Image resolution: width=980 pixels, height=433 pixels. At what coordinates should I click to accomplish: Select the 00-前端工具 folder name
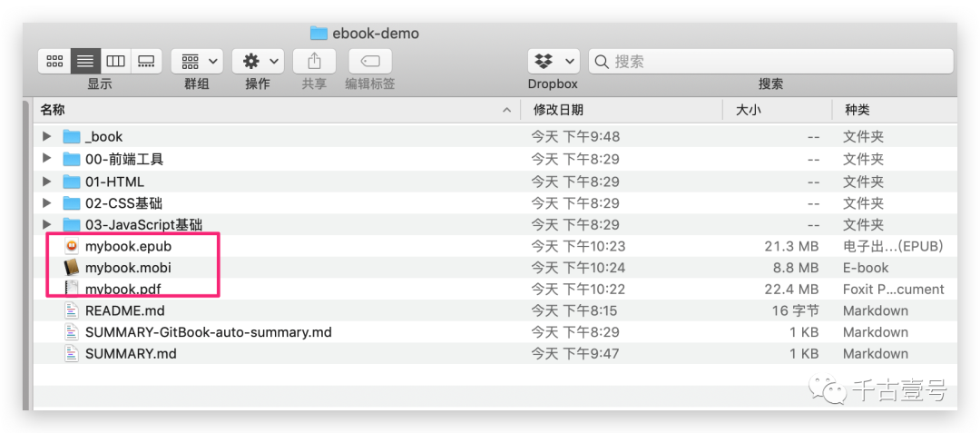(x=124, y=160)
